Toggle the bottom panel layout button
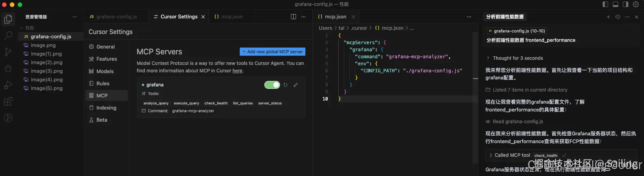 (x=615, y=4)
